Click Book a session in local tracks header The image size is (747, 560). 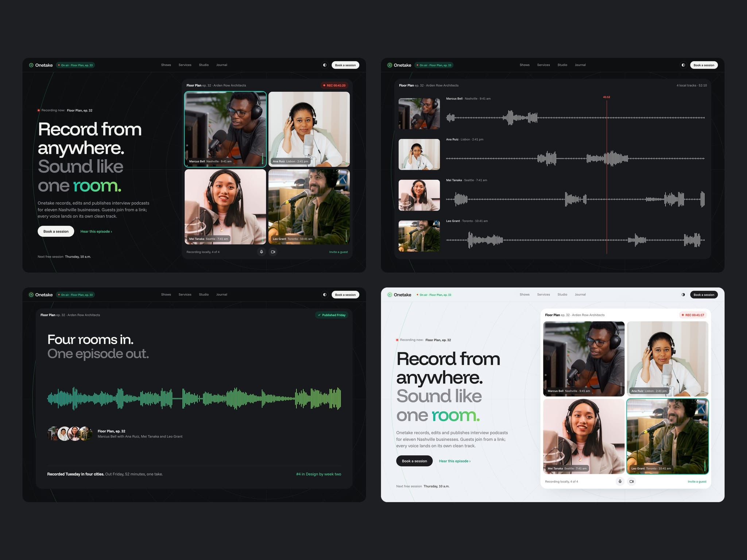pos(704,65)
